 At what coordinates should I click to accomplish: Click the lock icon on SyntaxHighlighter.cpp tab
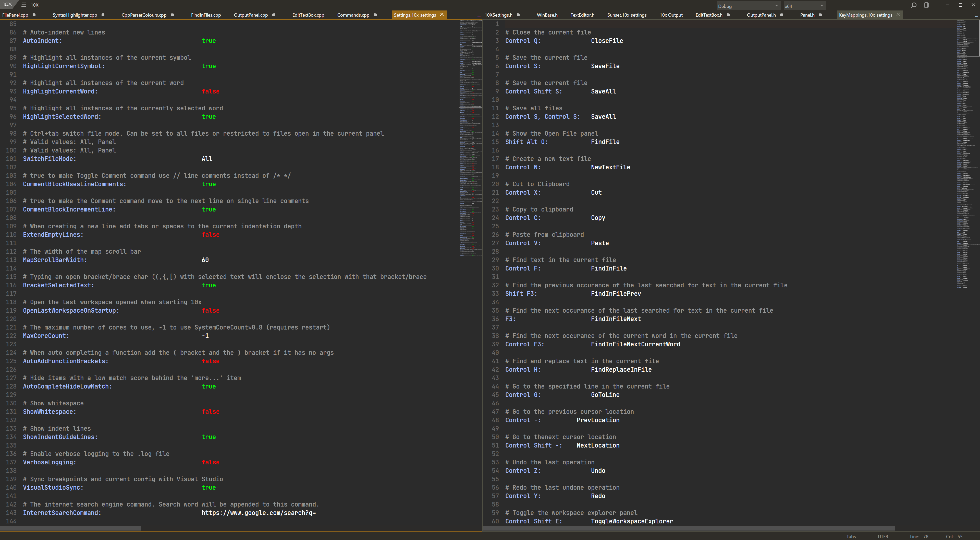(103, 15)
